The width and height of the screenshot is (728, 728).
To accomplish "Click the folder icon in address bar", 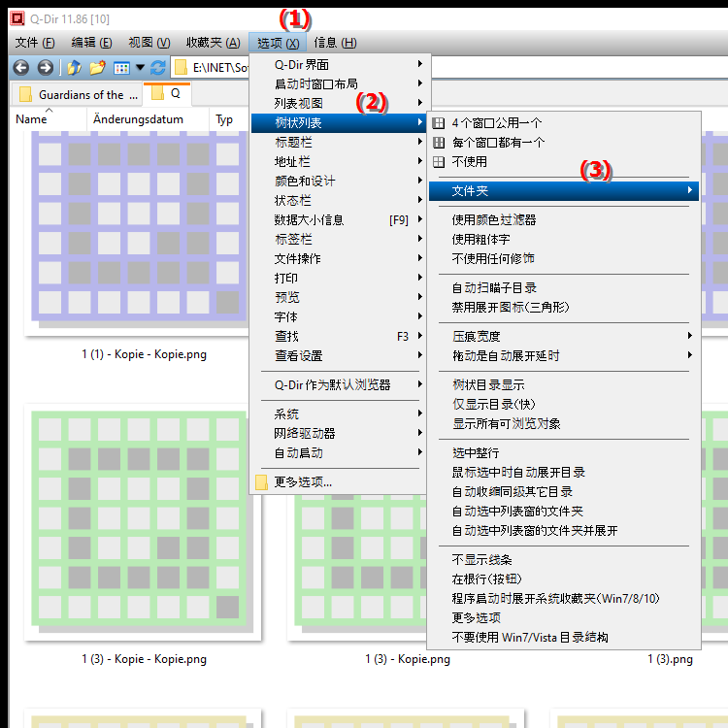I will pyautogui.click(x=181, y=68).
